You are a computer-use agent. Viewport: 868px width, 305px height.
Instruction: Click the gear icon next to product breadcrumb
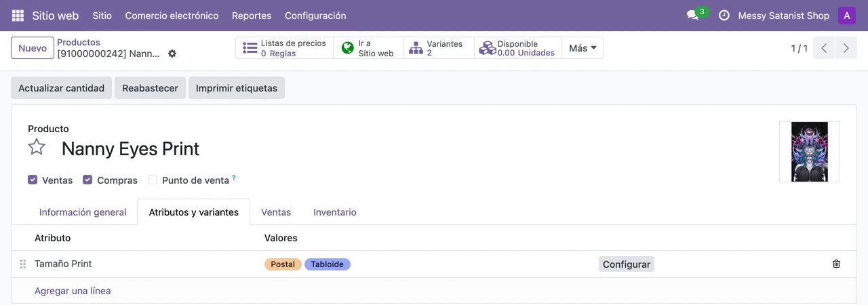[172, 54]
